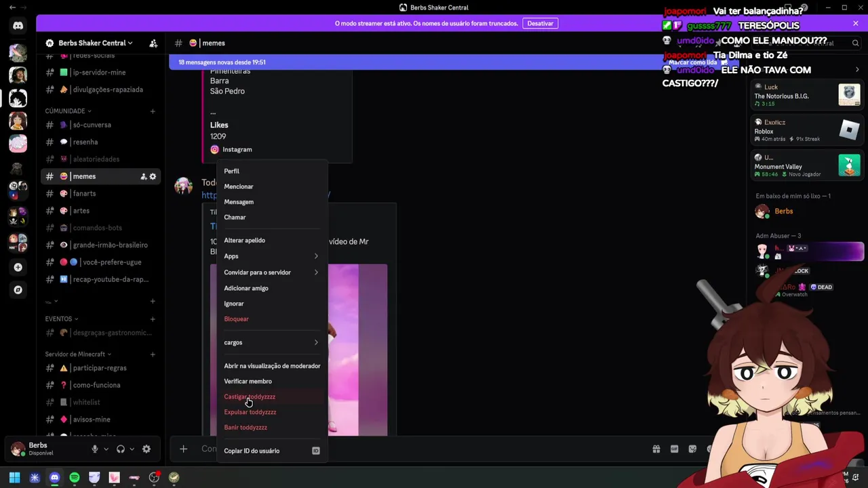Open GIF picker icon in message bar
Image resolution: width=868 pixels, height=488 pixels.
674,449
